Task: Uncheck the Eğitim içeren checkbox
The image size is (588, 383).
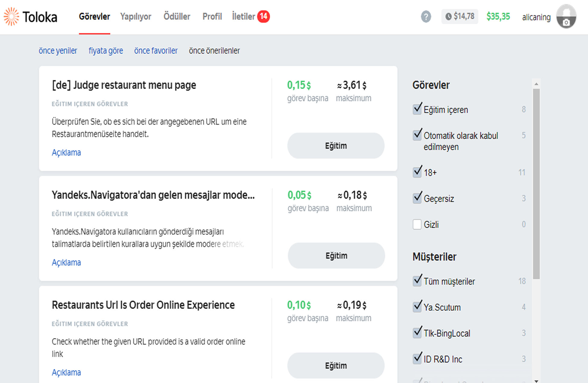Action: tap(417, 109)
